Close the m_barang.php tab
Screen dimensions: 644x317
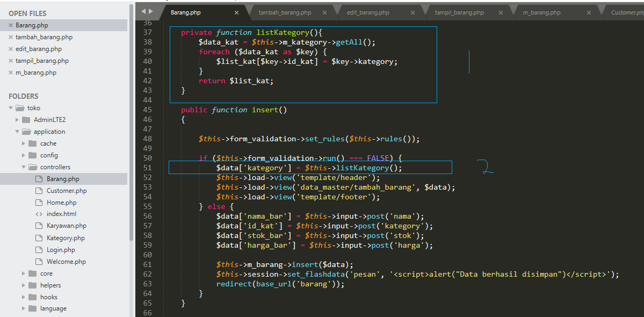pos(589,13)
